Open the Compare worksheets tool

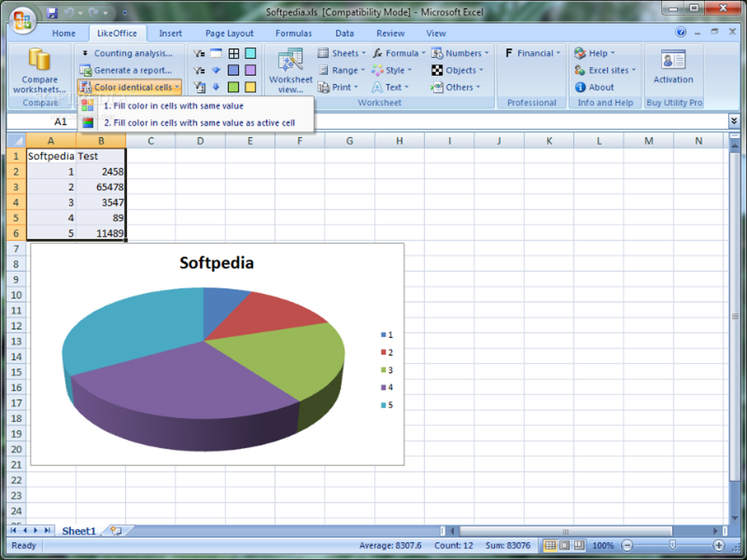pos(40,70)
